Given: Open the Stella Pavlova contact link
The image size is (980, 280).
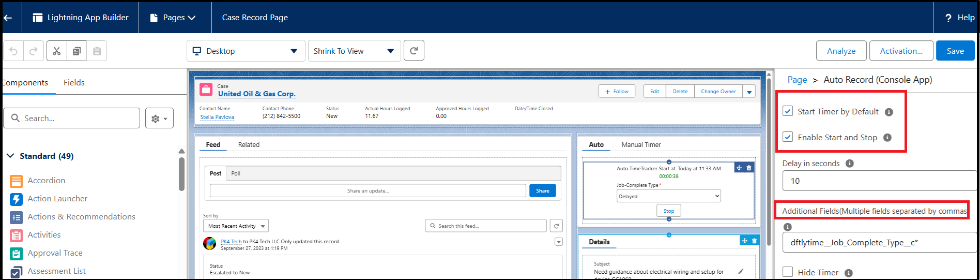Looking at the screenshot, I should [217, 117].
